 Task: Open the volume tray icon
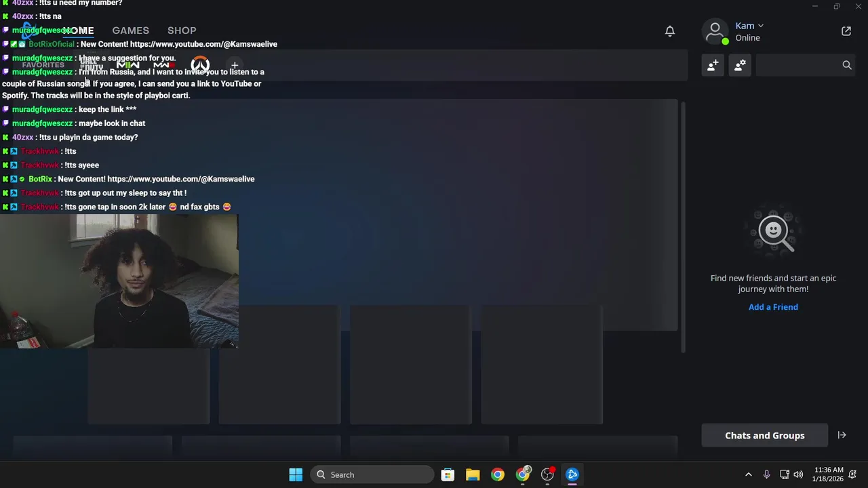click(x=799, y=474)
